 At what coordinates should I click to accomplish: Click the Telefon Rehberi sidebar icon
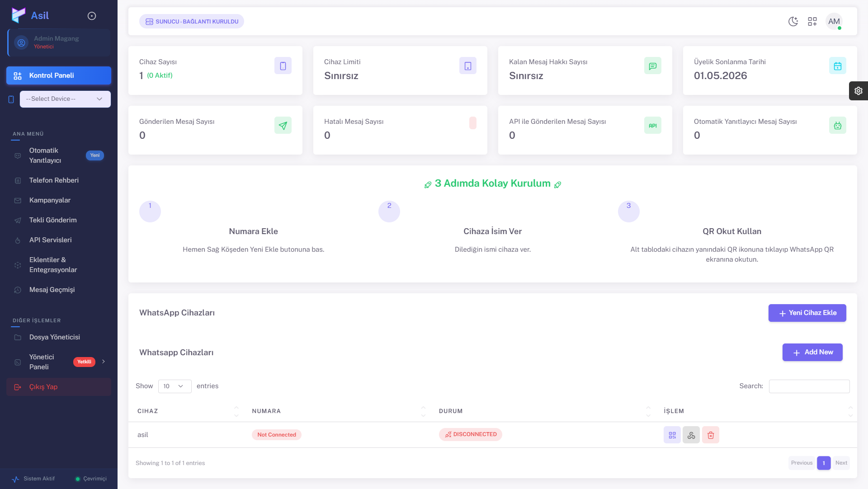coord(18,181)
